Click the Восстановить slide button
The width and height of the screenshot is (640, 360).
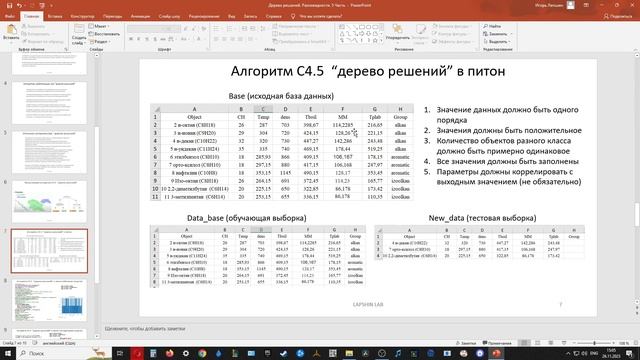(104, 34)
